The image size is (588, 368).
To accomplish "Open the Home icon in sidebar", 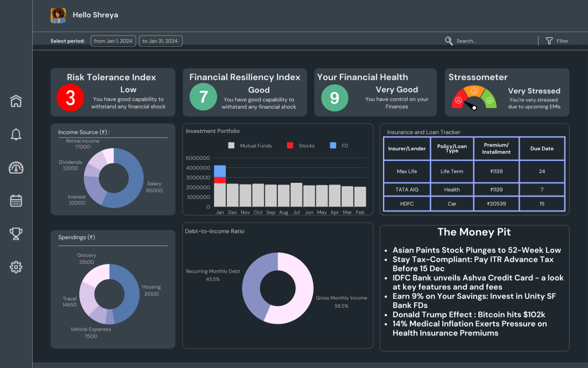I will [x=16, y=101].
